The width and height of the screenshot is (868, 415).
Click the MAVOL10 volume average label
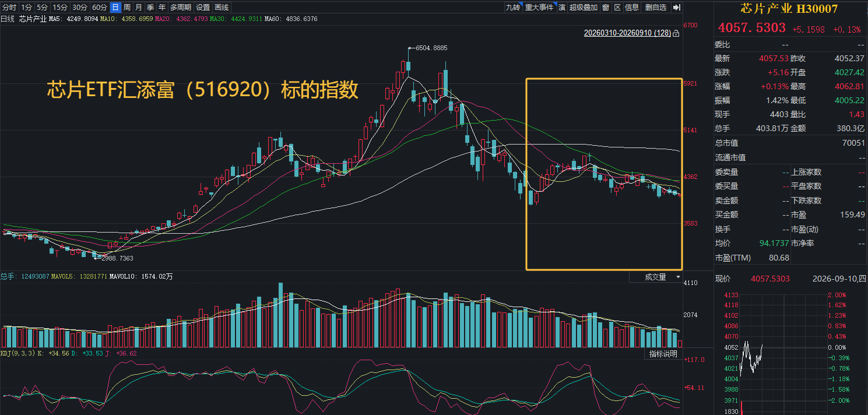pyautogui.click(x=141, y=277)
